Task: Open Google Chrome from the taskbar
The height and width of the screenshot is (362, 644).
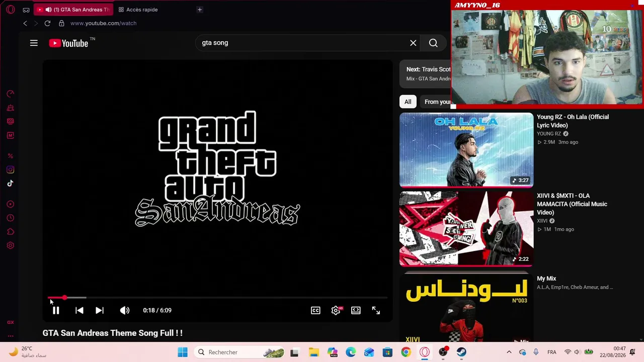Action: [x=406, y=352]
